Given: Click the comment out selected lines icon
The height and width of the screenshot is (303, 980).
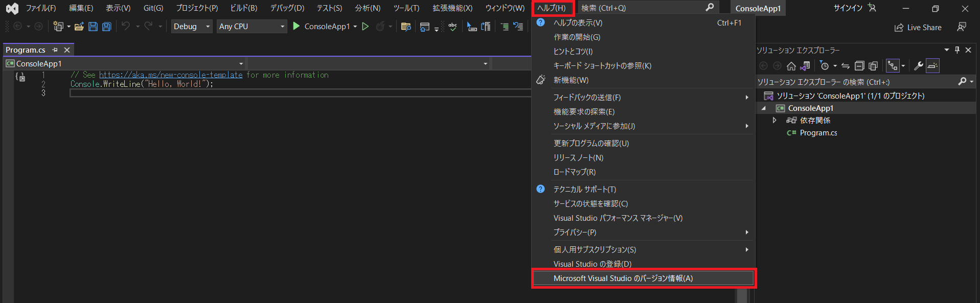Looking at the screenshot, I should [x=505, y=27].
